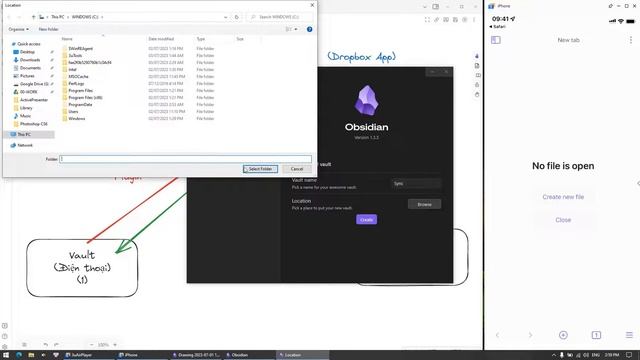Click the purple Create vault button
Viewport: 640px width, 360px height.
click(x=367, y=220)
